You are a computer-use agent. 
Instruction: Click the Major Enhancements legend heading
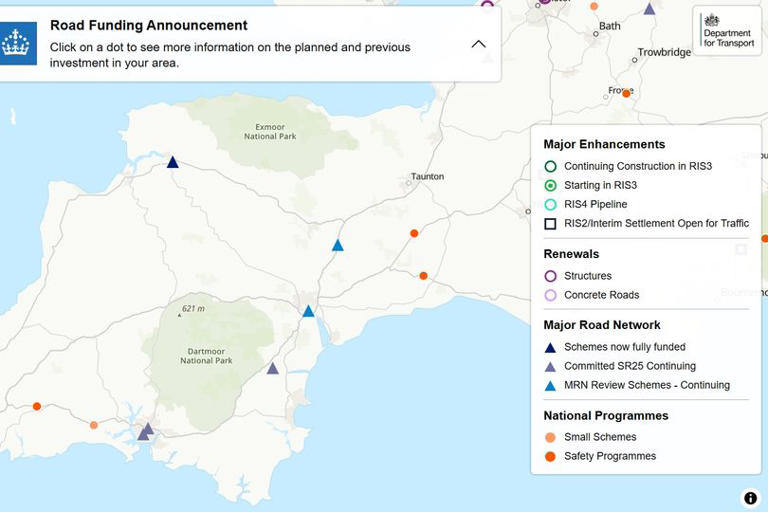coord(604,144)
